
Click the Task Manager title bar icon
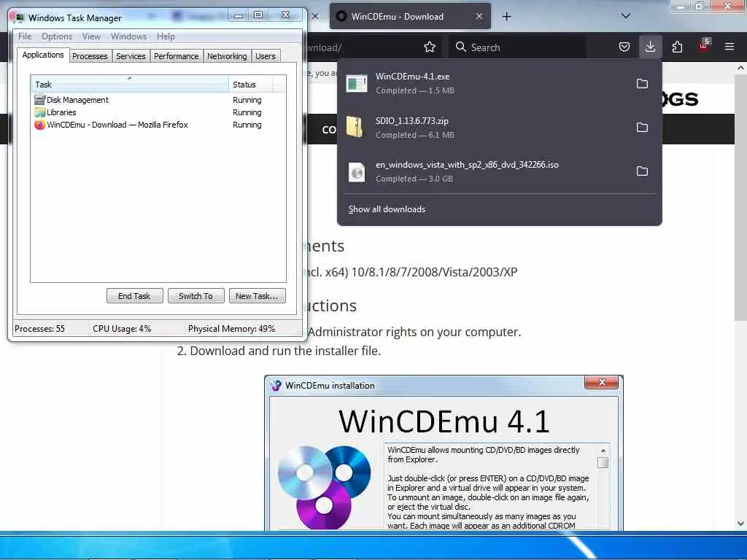pos(19,17)
